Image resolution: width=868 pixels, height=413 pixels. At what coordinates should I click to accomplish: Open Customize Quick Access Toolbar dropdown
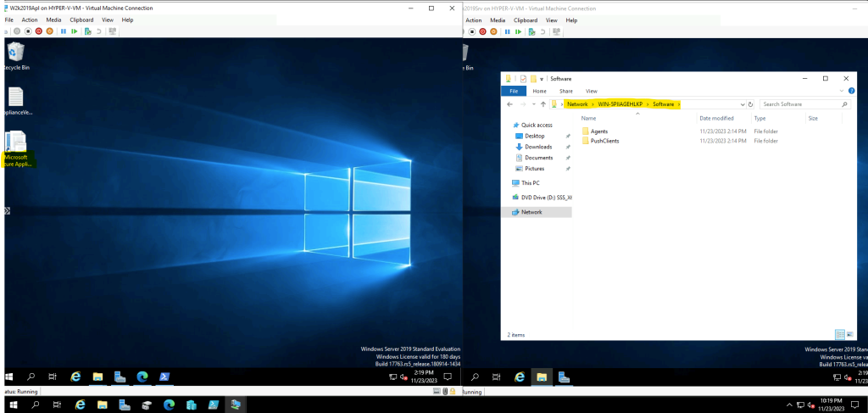click(x=542, y=79)
